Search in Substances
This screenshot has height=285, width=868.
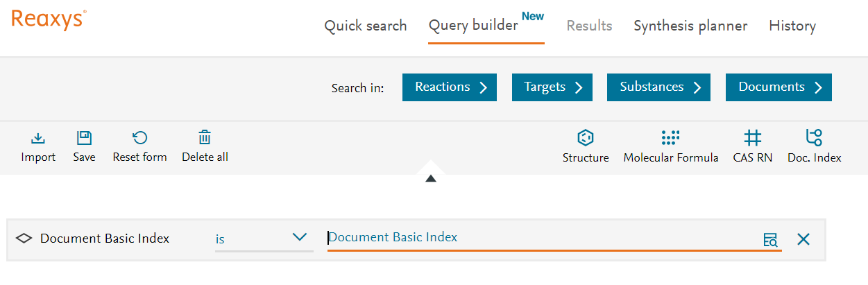[658, 87]
